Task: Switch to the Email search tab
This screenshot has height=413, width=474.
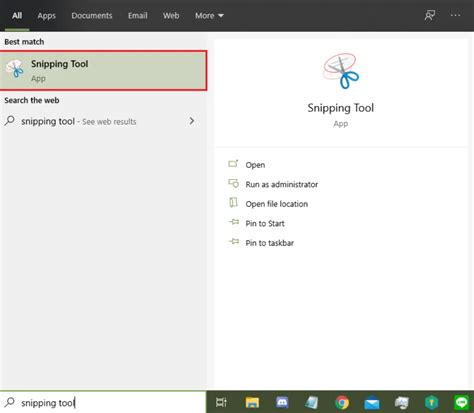Action: tap(138, 16)
